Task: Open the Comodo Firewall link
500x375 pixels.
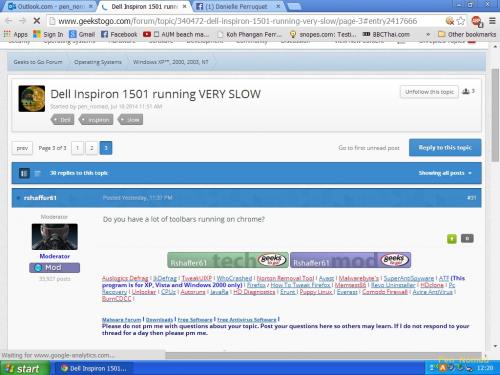Action: [385, 292]
